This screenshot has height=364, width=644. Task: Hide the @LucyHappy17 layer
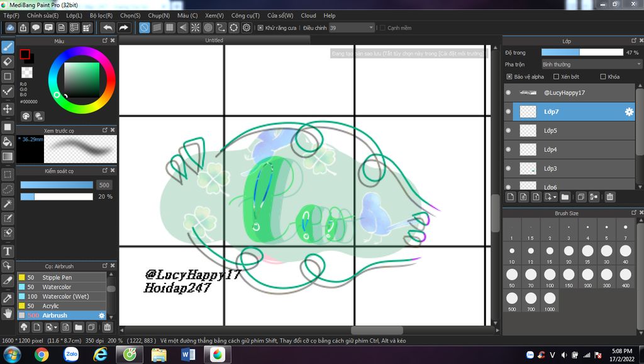[x=508, y=93]
